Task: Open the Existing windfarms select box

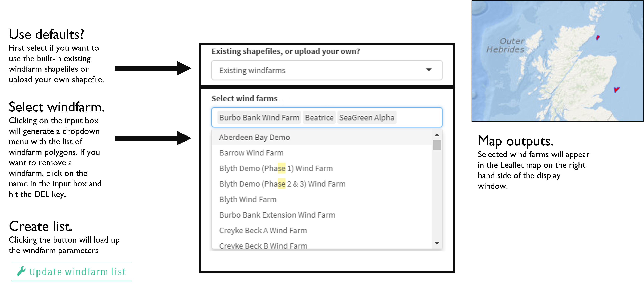Action: coord(327,70)
